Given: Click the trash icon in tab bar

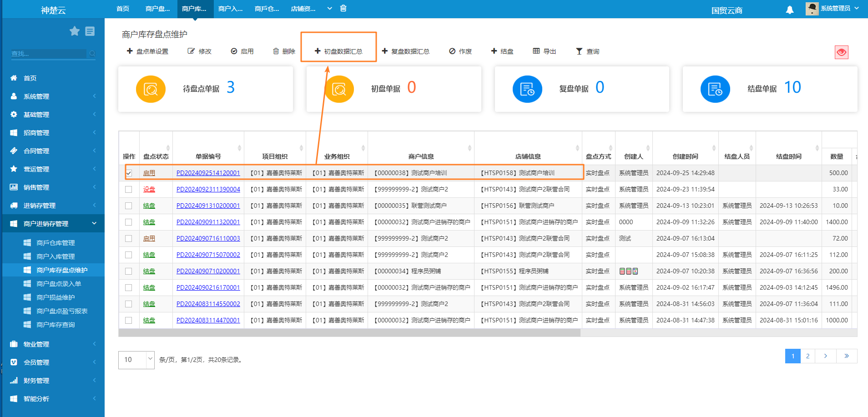Looking at the screenshot, I should 343,8.
